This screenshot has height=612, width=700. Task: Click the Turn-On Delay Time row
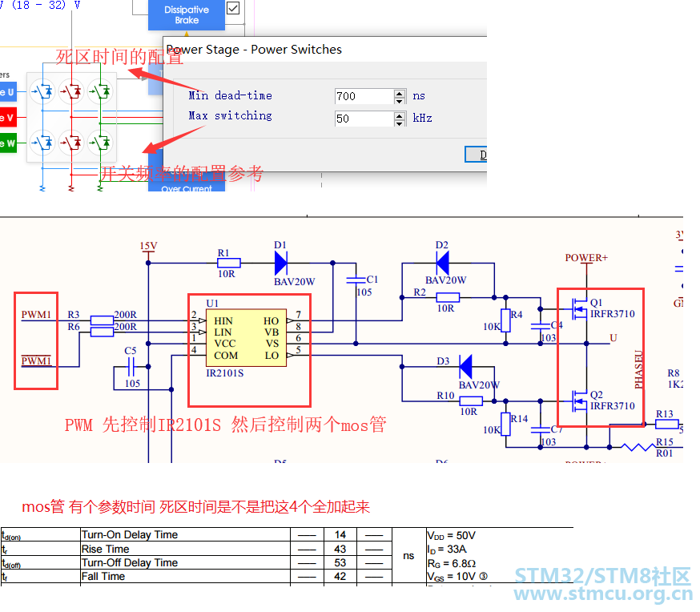tap(196, 534)
